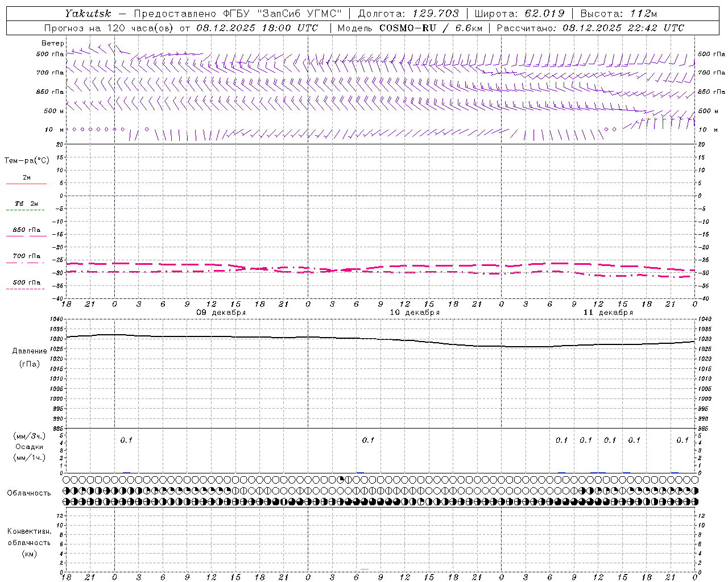Click the black surface pressure curve
Viewport: 728px width, 582px height.
coord(381,339)
